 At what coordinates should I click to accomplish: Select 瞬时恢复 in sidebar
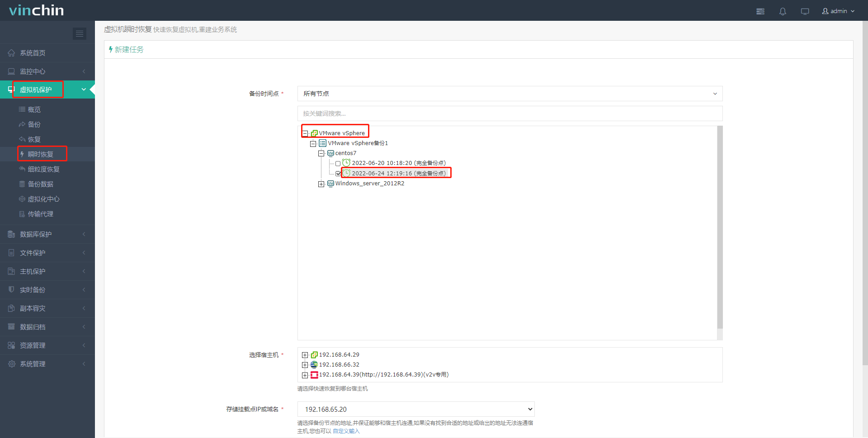pyautogui.click(x=41, y=154)
